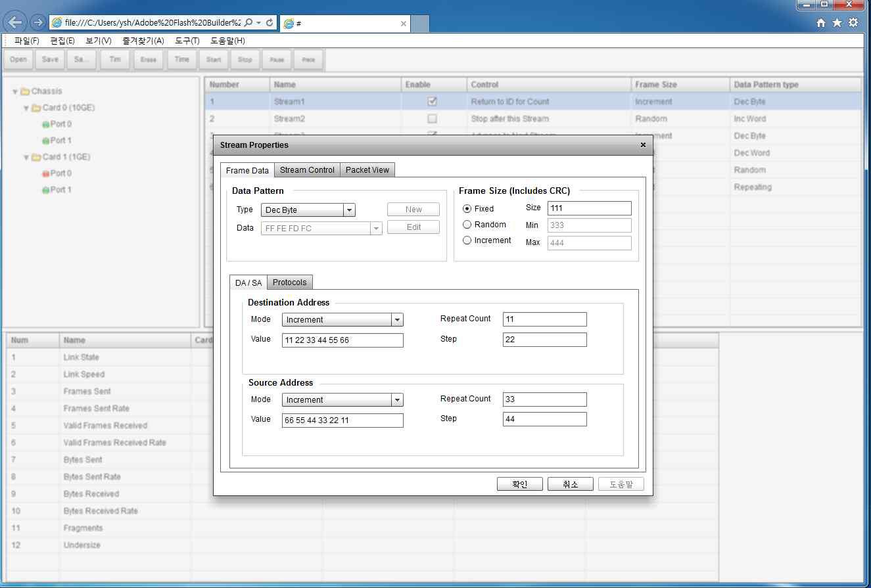Close the browser tab titled #
The width and height of the screenshot is (871, 588).
(x=404, y=24)
